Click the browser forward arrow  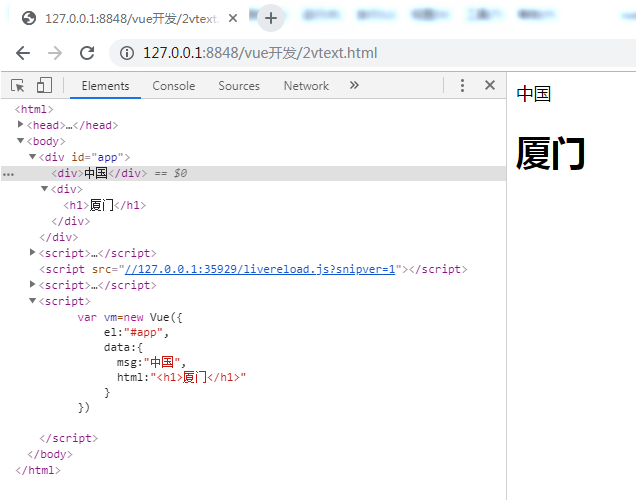[x=55, y=53]
